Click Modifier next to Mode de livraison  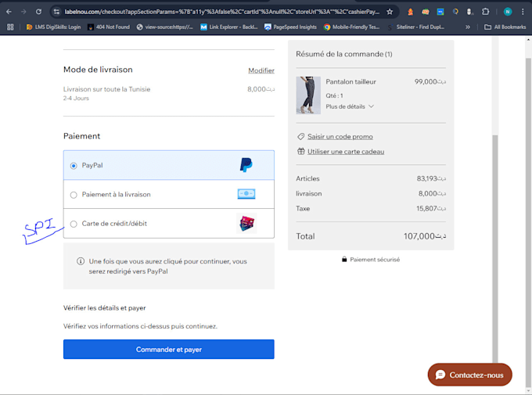(x=261, y=70)
